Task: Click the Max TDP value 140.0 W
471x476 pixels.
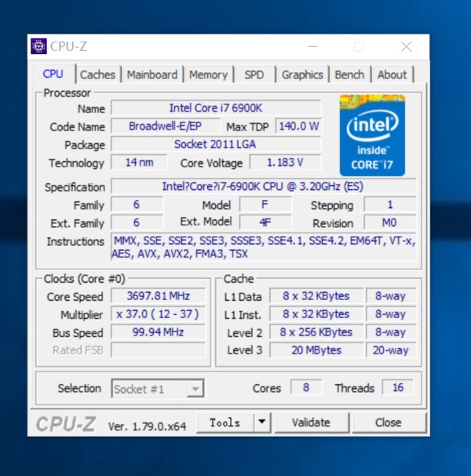Action: (298, 126)
